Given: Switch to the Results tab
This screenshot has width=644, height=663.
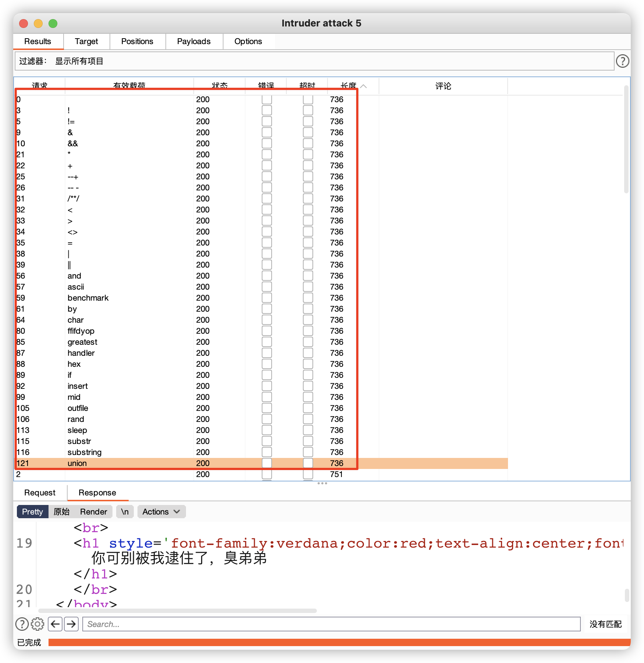Looking at the screenshot, I should [x=38, y=42].
